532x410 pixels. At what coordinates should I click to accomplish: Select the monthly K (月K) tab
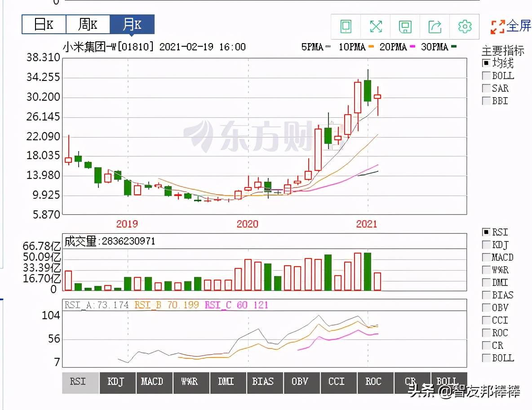132,24
